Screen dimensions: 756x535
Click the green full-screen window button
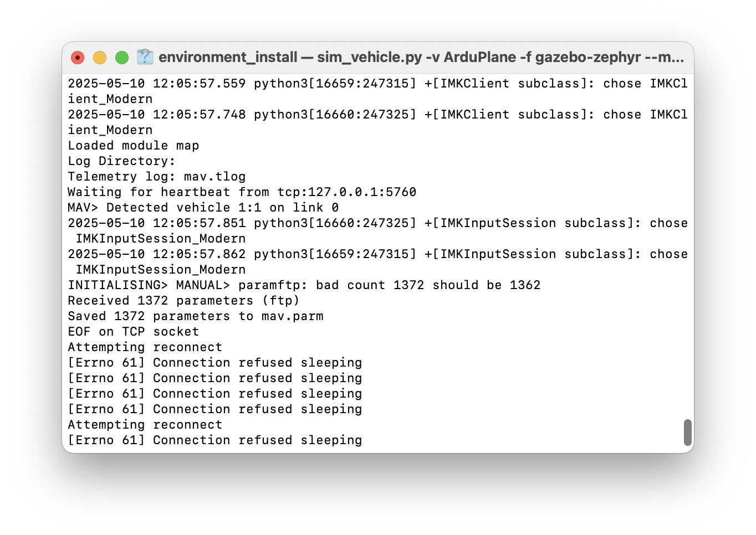(x=122, y=58)
